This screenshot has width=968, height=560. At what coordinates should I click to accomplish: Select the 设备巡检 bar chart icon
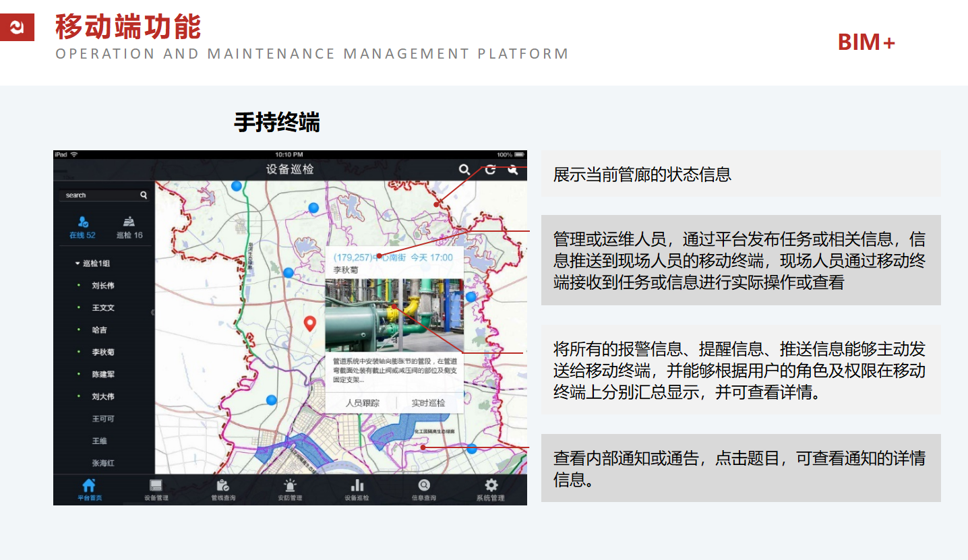click(x=357, y=489)
